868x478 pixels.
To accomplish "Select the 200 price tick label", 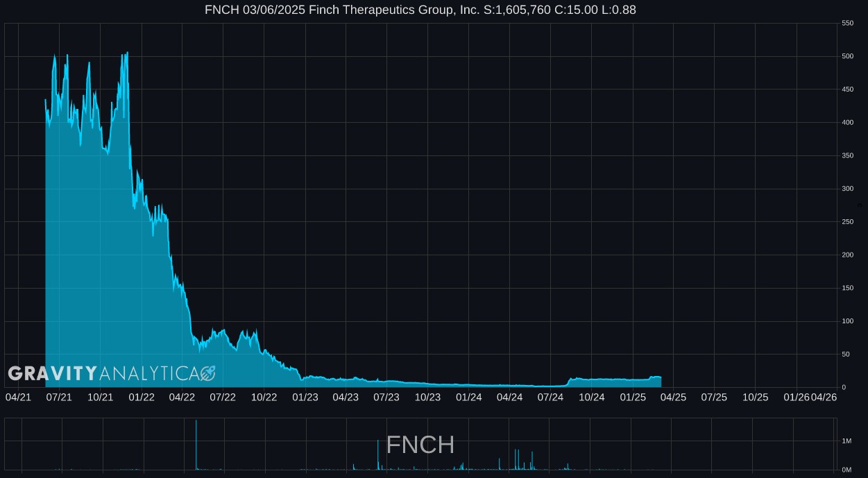I will point(847,255).
